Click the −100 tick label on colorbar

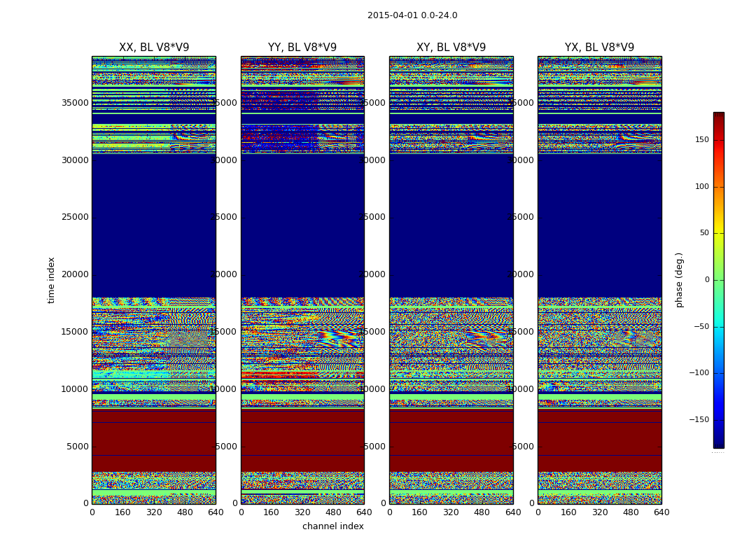pyautogui.click(x=699, y=372)
